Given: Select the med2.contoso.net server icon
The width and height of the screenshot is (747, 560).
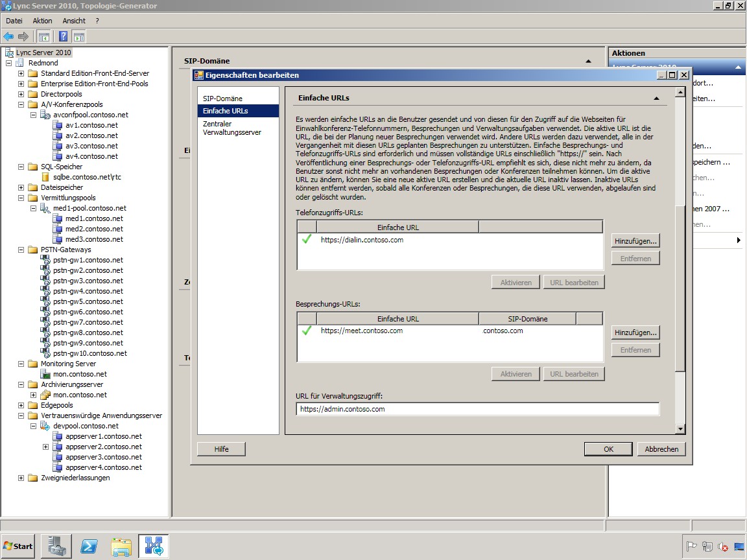Looking at the screenshot, I should coord(58,229).
